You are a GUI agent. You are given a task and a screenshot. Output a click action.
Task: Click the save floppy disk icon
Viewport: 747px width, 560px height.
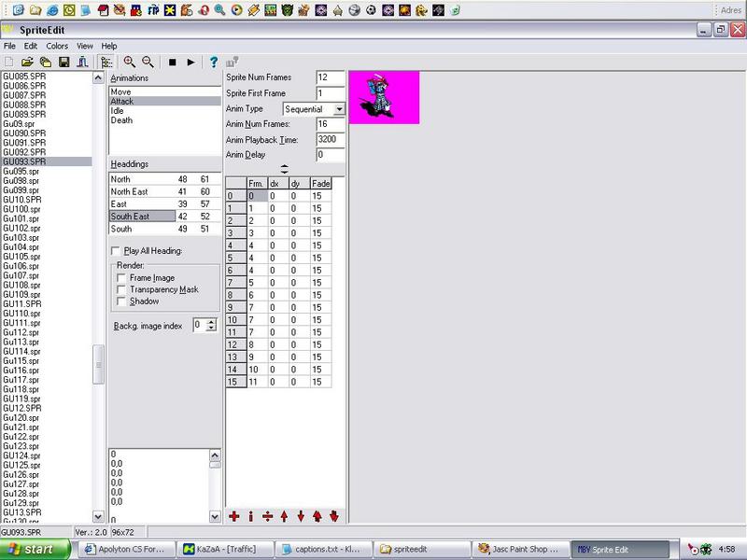point(64,63)
